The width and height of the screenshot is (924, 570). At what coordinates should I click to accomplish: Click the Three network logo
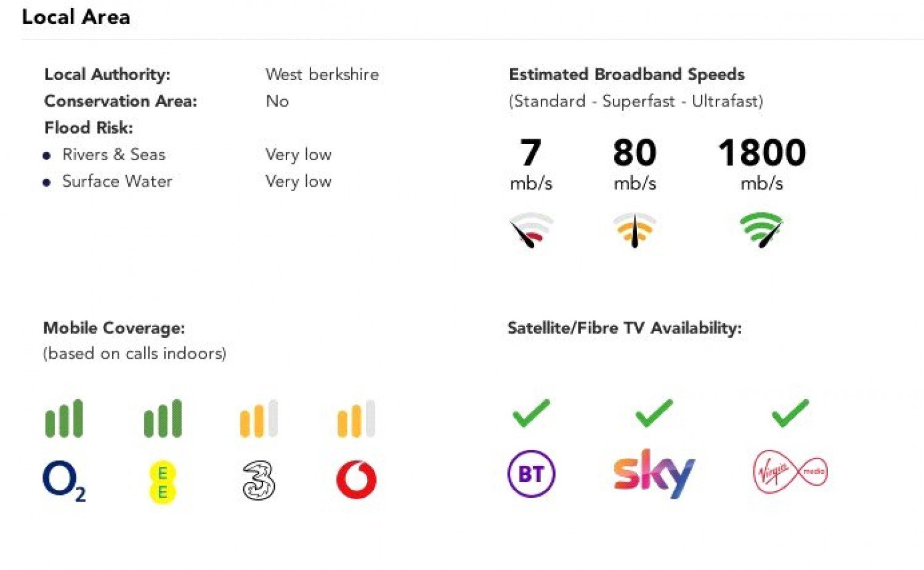[x=259, y=480]
